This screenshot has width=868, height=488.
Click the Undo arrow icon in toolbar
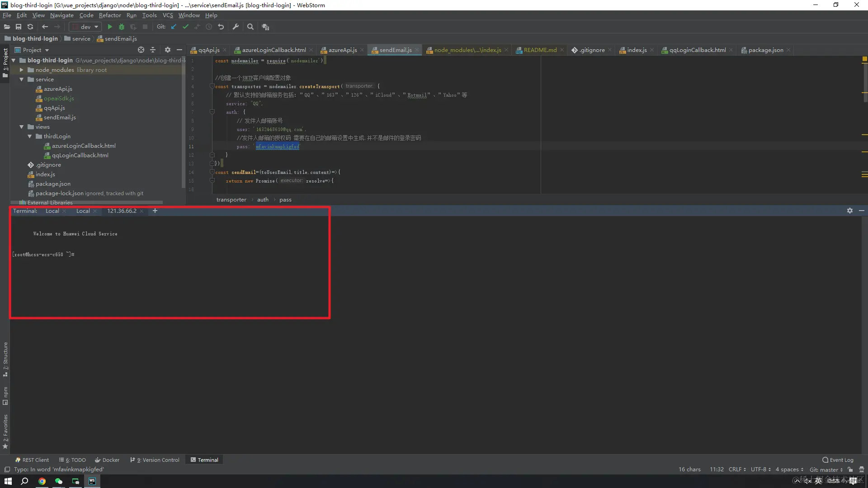[221, 27]
